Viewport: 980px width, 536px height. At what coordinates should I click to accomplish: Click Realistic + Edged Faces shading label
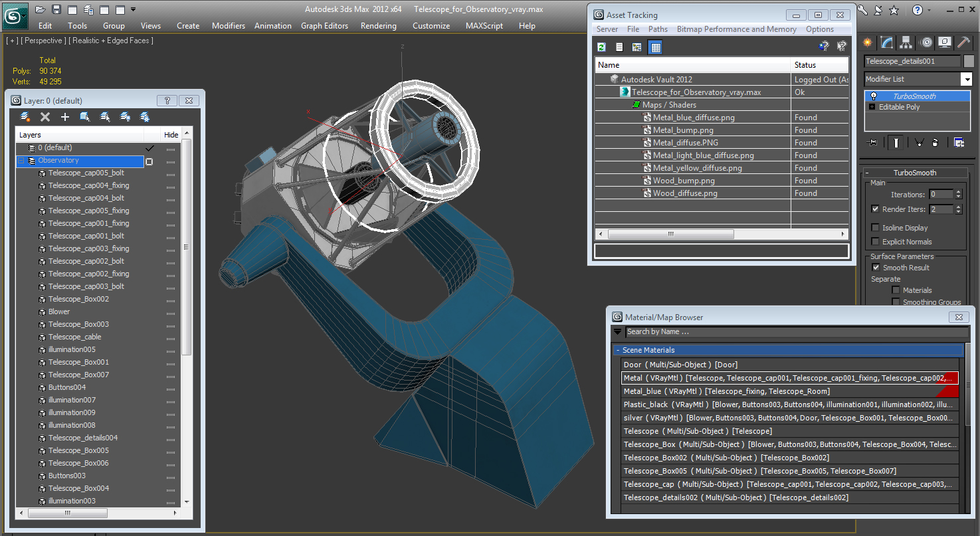click(111, 41)
